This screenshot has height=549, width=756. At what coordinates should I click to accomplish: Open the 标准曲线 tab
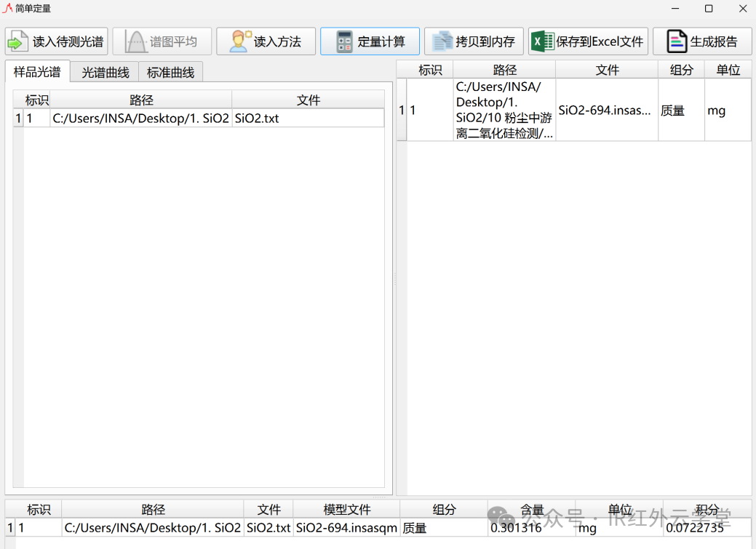click(170, 72)
